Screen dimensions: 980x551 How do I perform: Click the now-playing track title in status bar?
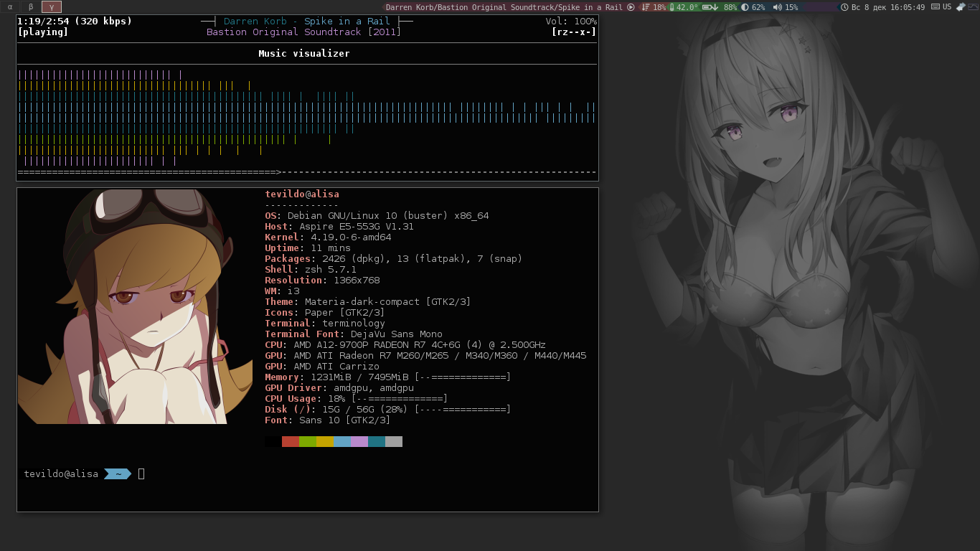tap(504, 7)
